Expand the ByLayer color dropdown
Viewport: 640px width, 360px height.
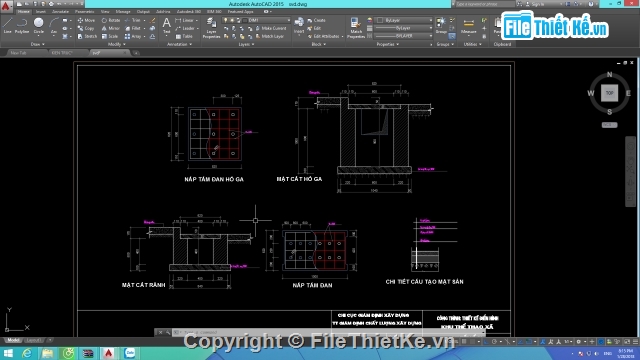(x=404, y=20)
